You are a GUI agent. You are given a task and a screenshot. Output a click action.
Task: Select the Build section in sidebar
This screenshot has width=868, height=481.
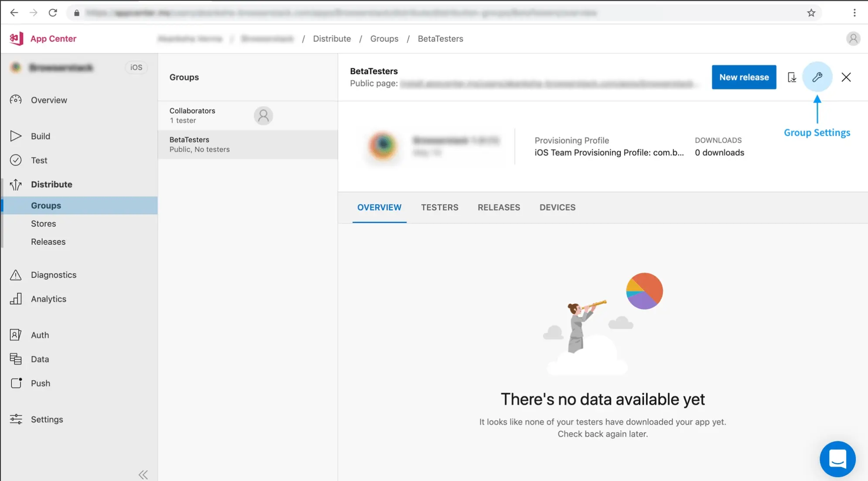40,136
